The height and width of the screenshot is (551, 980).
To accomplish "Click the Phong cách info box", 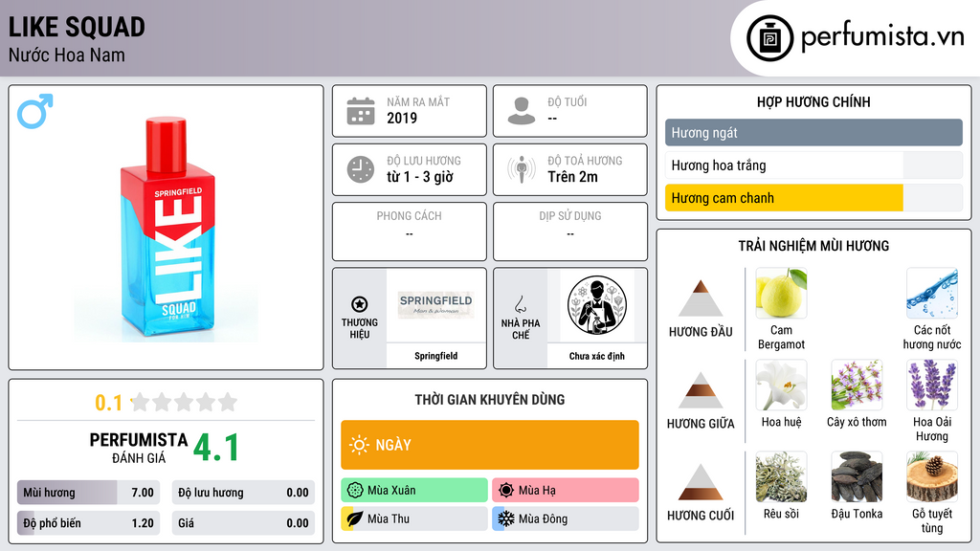I will (x=410, y=231).
